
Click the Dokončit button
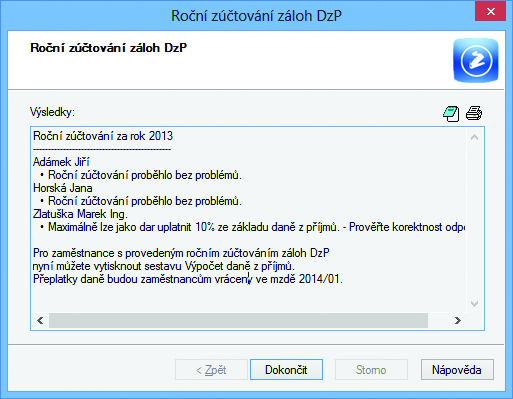click(x=286, y=370)
